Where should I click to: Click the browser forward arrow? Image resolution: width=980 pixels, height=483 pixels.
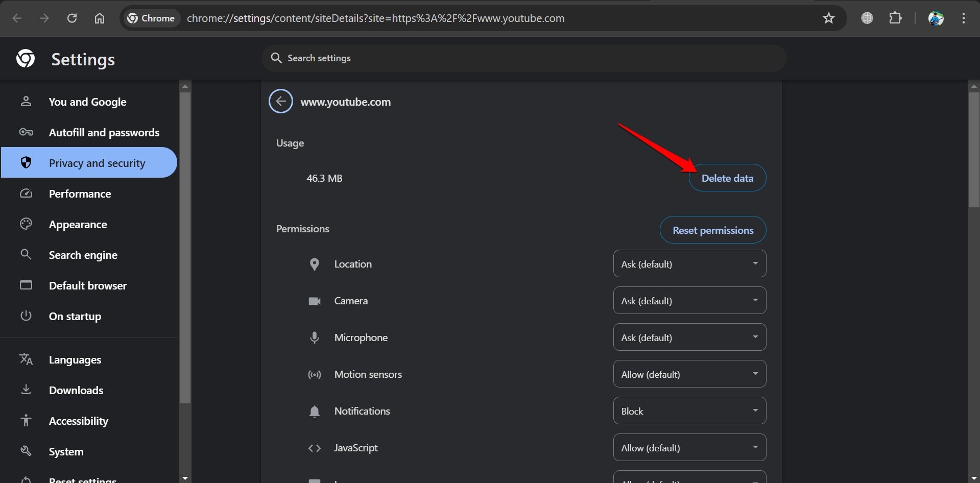(x=44, y=18)
